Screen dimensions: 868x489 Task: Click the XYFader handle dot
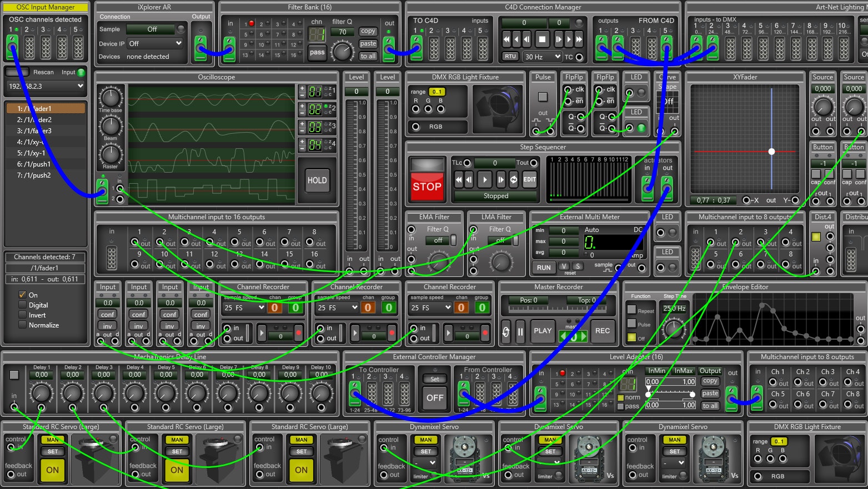pyautogui.click(x=771, y=152)
